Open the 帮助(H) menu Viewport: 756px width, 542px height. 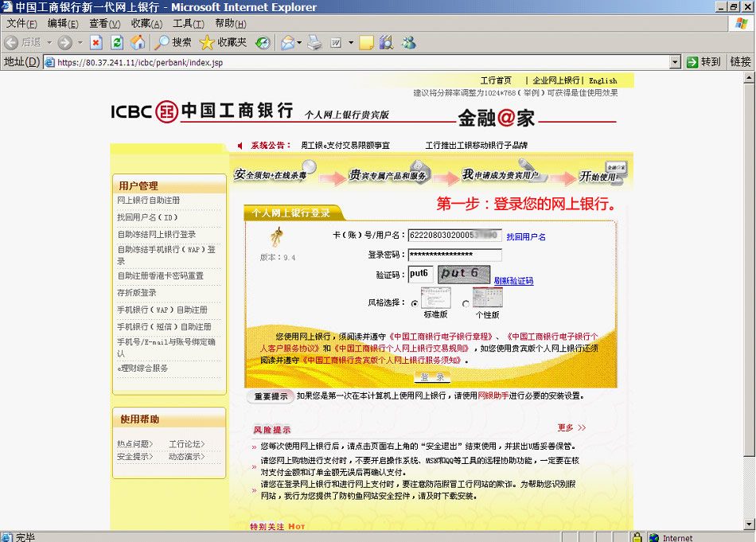point(231,23)
